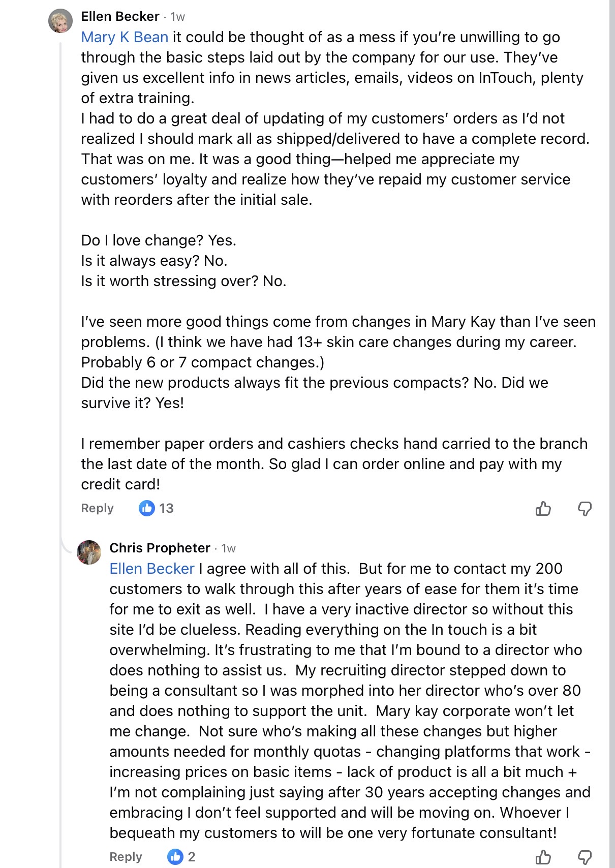Image resolution: width=615 pixels, height=868 pixels.
Task: Click thumbs down on Chris Propheter's reply
Action: coord(585,857)
